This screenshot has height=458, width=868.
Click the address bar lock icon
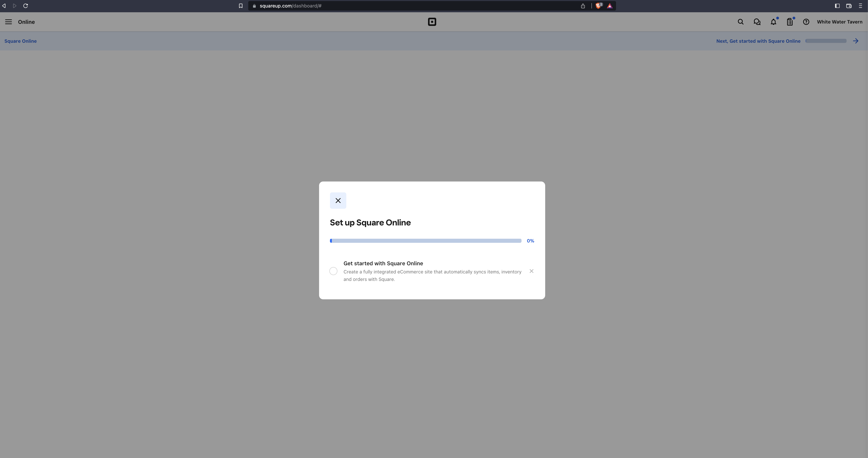point(254,6)
